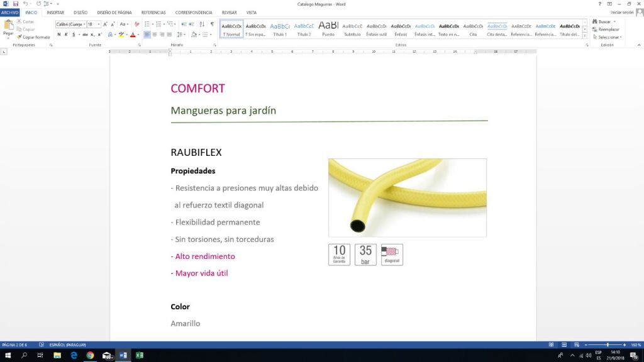
Task: Click the multilevel list icon
Action: pyautogui.click(x=170, y=25)
